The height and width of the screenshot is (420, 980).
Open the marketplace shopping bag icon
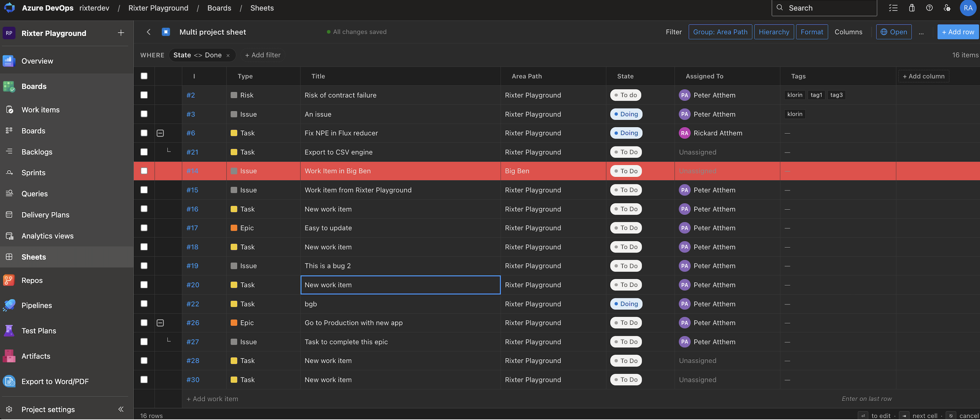click(912, 8)
